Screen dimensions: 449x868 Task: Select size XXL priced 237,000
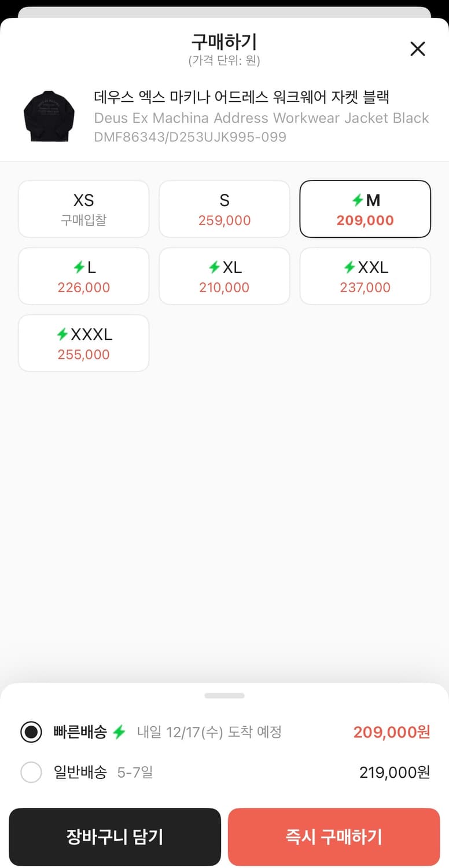(365, 276)
